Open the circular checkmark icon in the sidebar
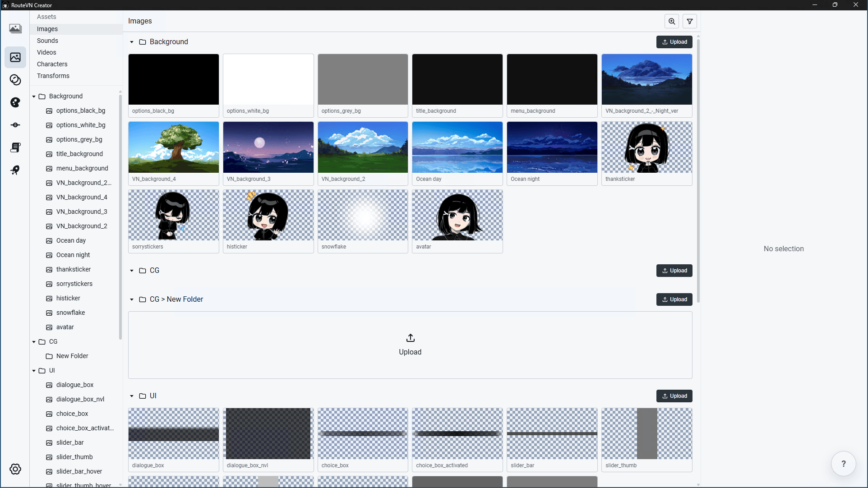 15,80
